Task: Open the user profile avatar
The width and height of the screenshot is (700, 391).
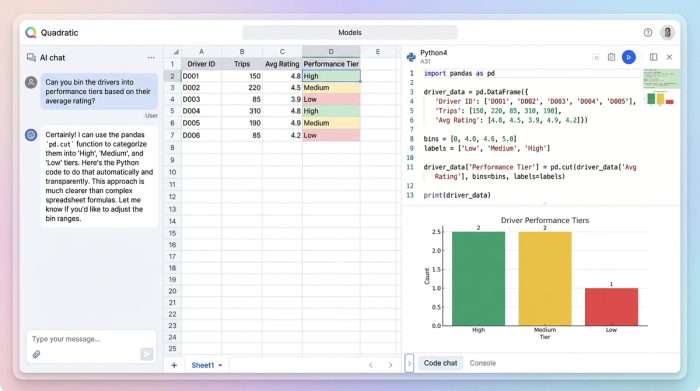Action: point(667,33)
